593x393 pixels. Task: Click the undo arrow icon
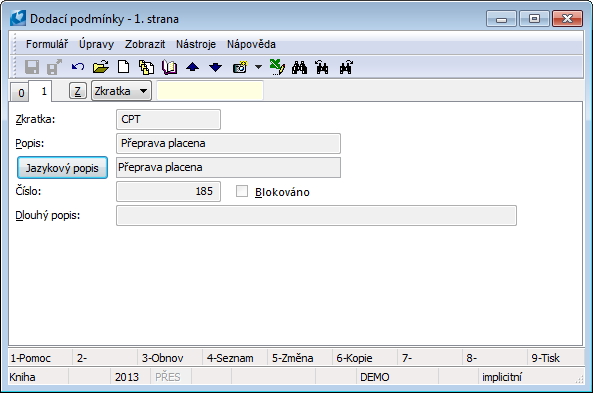click(78, 67)
